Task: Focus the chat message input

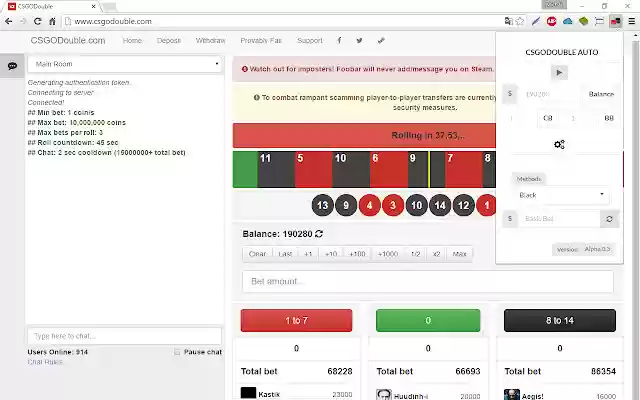Action: pos(124,336)
